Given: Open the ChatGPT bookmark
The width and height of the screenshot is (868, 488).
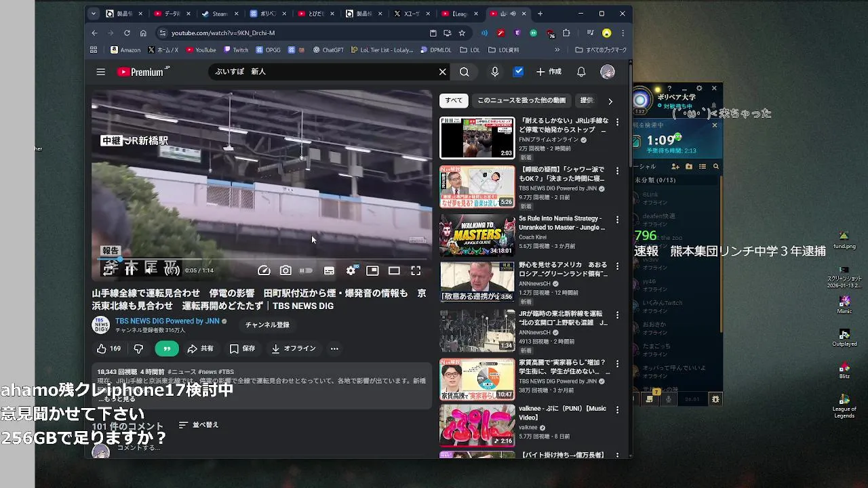Looking at the screenshot, I should (328, 49).
